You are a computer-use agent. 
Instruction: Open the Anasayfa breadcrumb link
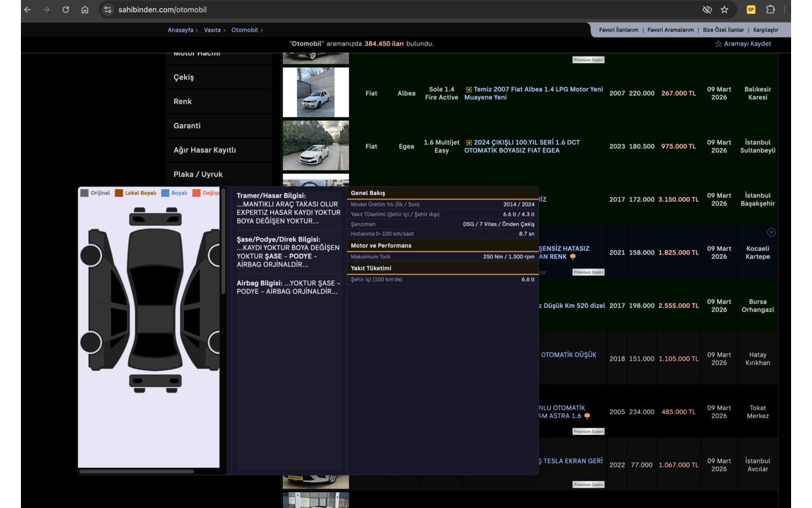point(180,30)
